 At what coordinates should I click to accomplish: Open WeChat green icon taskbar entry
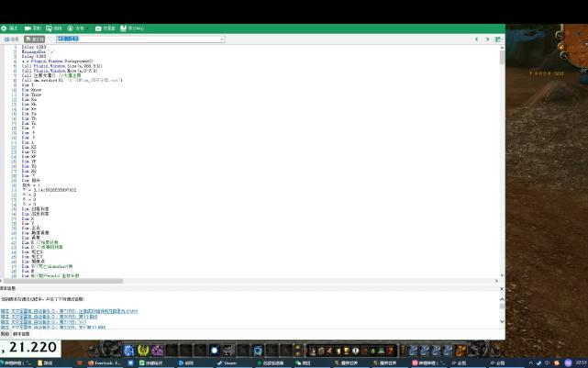[303, 363]
